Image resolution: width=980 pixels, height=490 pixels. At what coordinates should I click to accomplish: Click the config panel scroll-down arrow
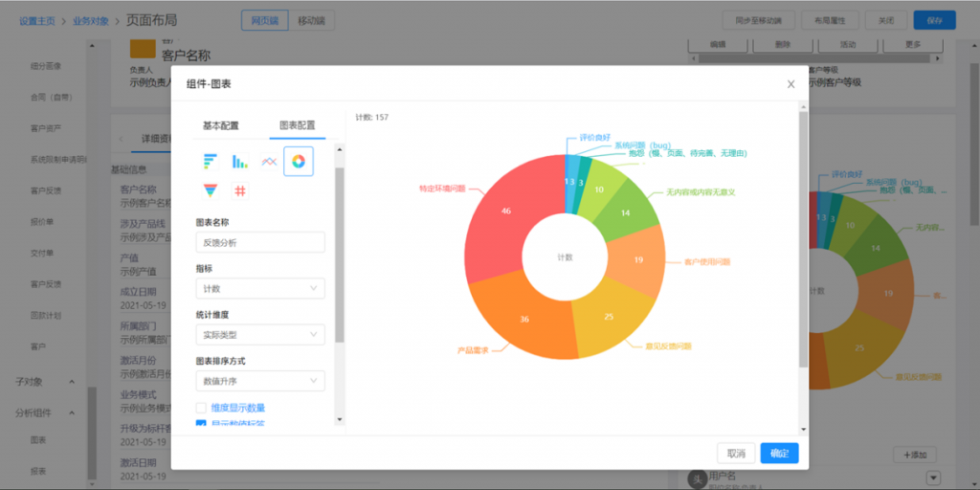pyautogui.click(x=339, y=418)
